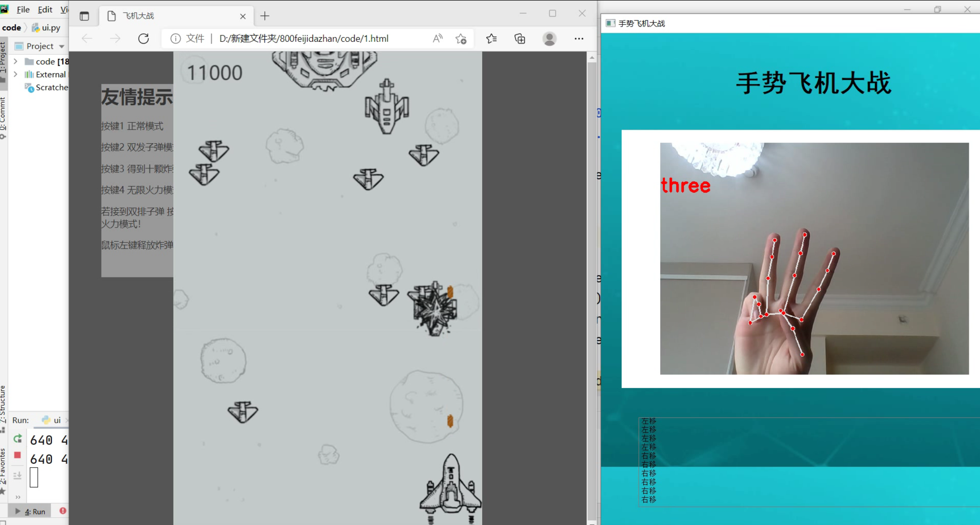This screenshot has width=980, height=525.
Task: Click the PyCharm rerun icon
Action: click(18, 439)
